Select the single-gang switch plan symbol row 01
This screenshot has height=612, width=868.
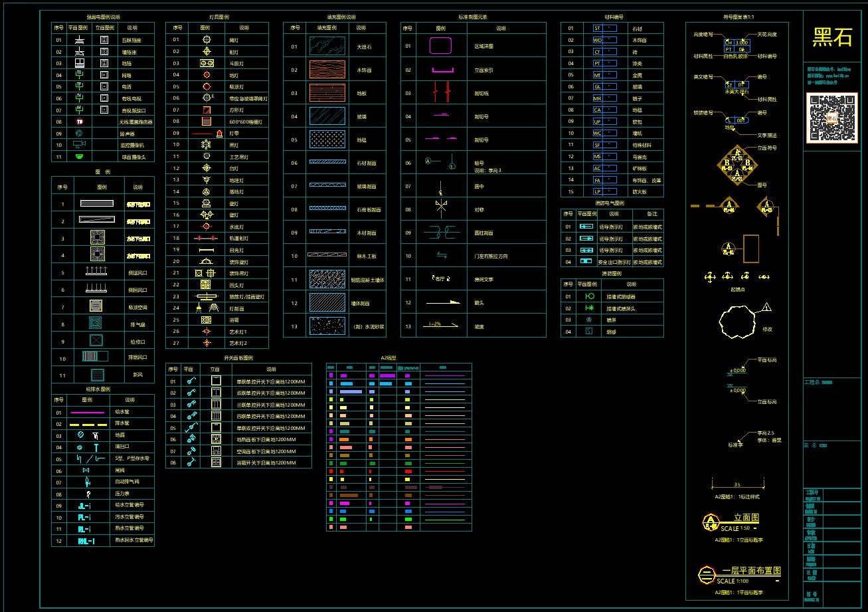click(190, 381)
